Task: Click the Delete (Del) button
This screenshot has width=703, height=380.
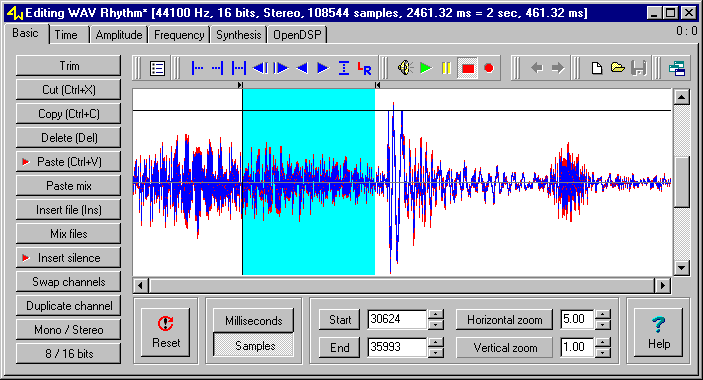Action: point(69,138)
